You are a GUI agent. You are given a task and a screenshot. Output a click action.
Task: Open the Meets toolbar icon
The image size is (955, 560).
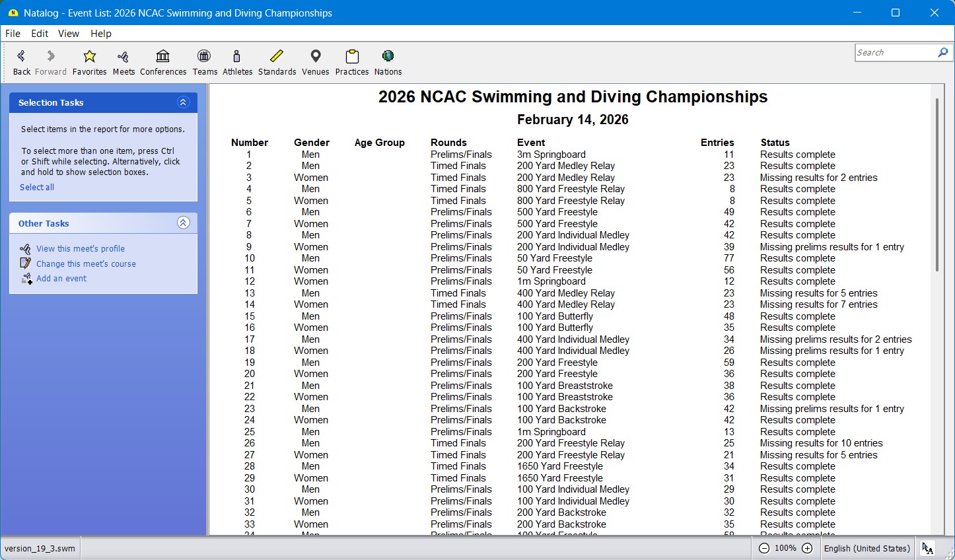click(x=123, y=57)
